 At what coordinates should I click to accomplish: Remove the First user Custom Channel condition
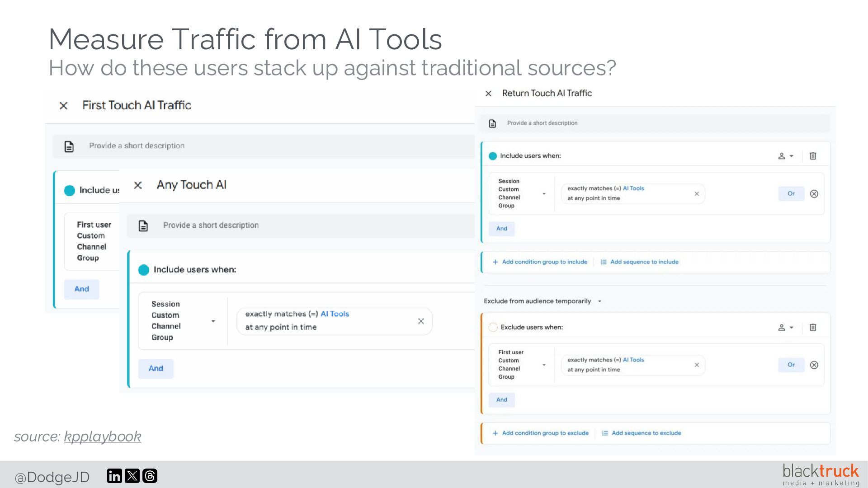[x=814, y=365]
